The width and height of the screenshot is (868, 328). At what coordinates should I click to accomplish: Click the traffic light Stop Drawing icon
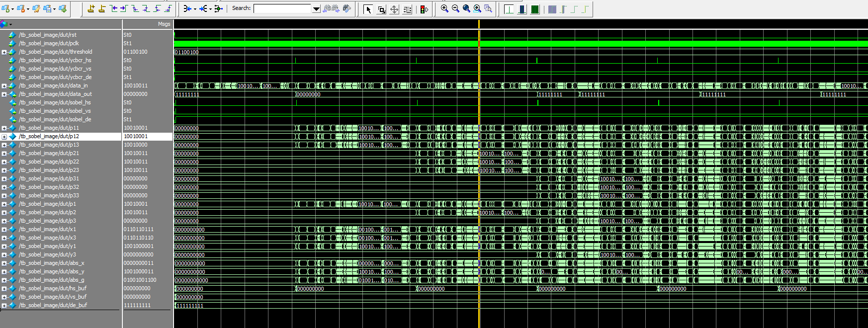click(424, 9)
